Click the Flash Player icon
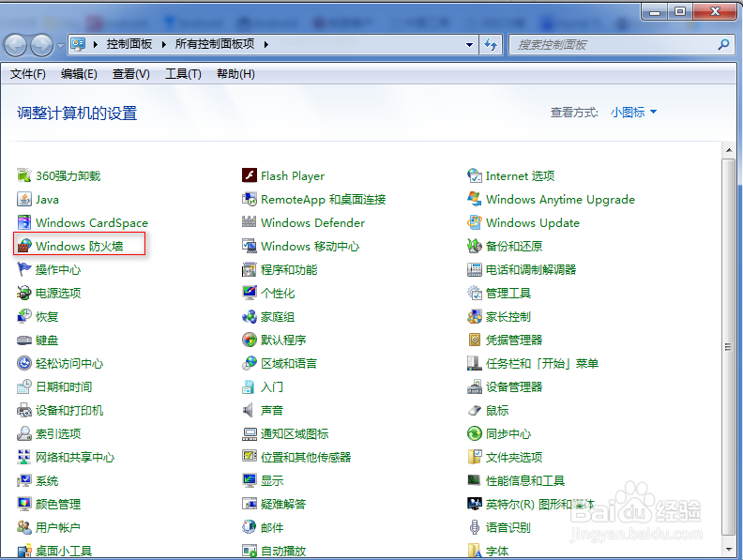The image size is (743, 560). (x=250, y=175)
